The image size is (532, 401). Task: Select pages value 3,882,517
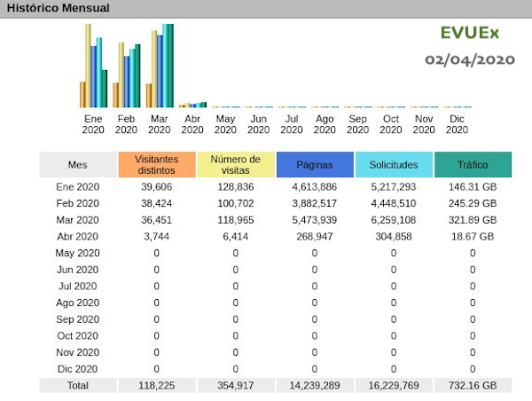tap(315, 203)
